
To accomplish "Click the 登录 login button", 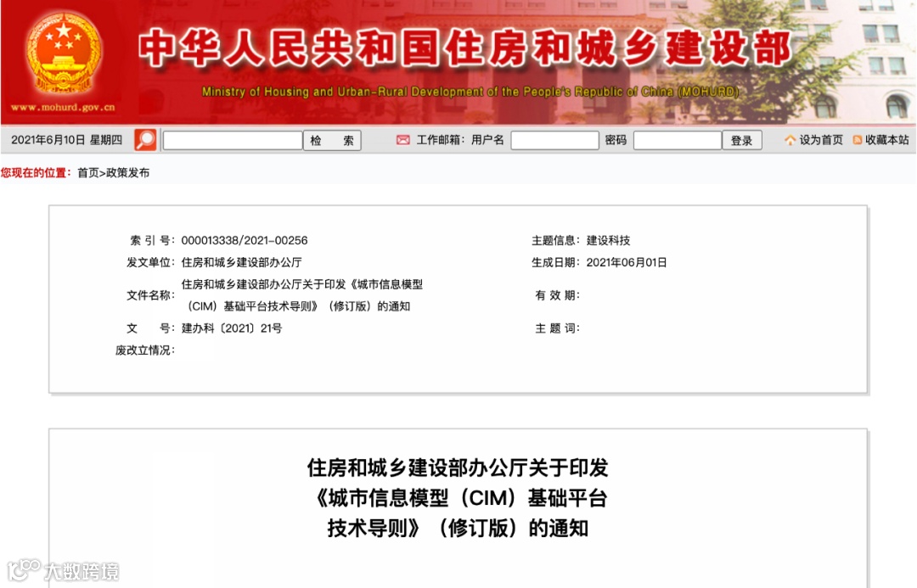I will pyautogui.click(x=741, y=140).
